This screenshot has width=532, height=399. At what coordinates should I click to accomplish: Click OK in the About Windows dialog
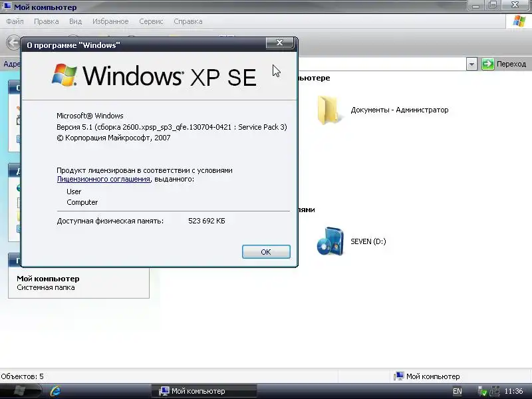[x=266, y=252]
